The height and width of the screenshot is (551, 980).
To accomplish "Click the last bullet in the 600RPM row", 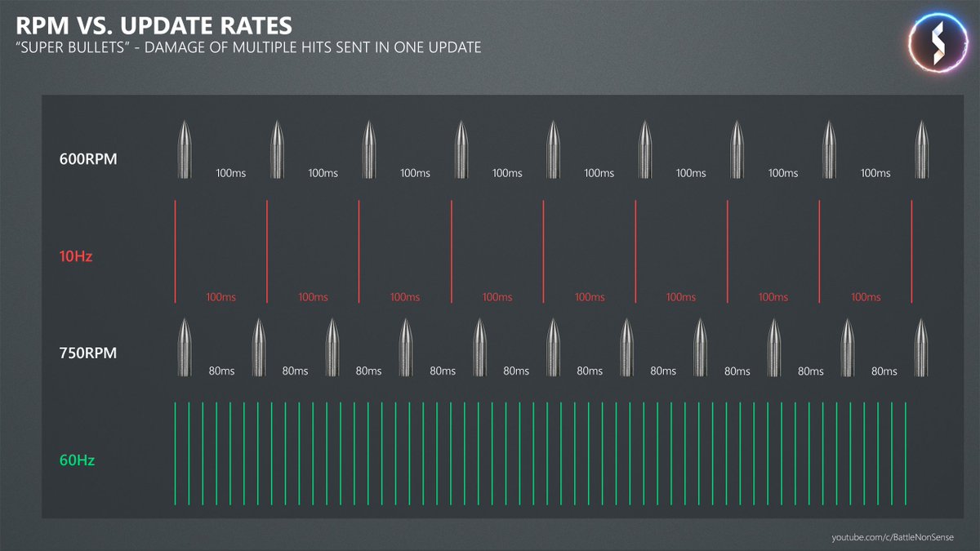I will (x=922, y=150).
